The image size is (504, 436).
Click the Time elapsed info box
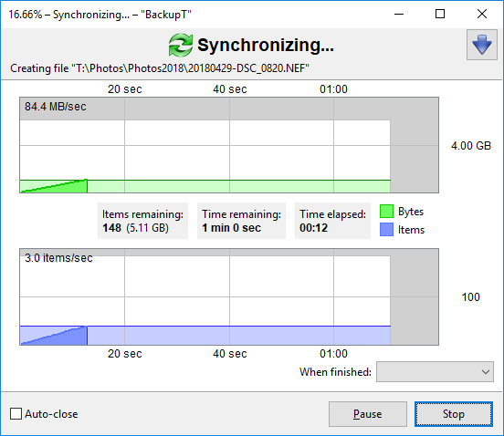(332, 221)
